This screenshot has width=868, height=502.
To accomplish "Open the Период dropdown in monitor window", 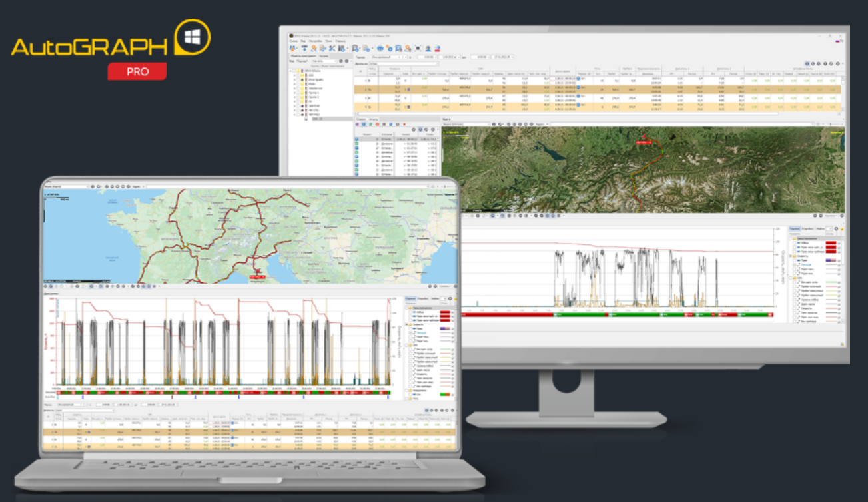I will click(390, 57).
